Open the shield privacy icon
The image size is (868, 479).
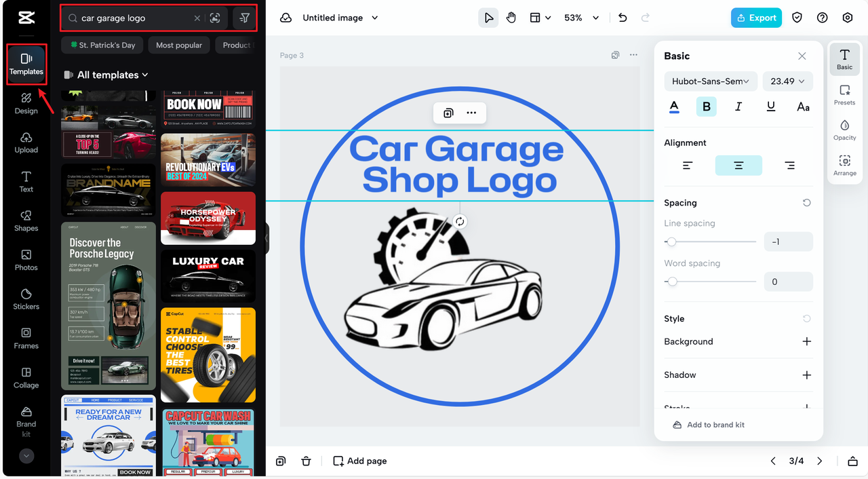tap(797, 18)
